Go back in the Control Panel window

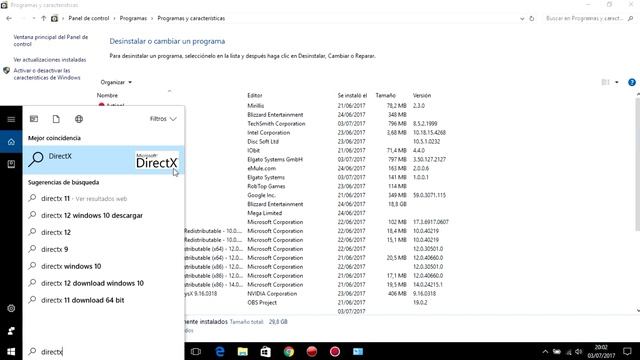tap(9, 18)
